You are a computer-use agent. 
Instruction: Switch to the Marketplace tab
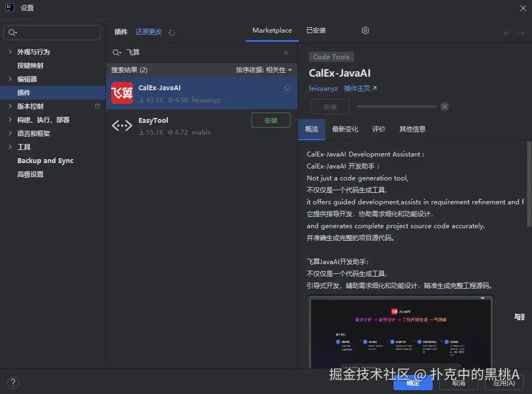(272, 30)
